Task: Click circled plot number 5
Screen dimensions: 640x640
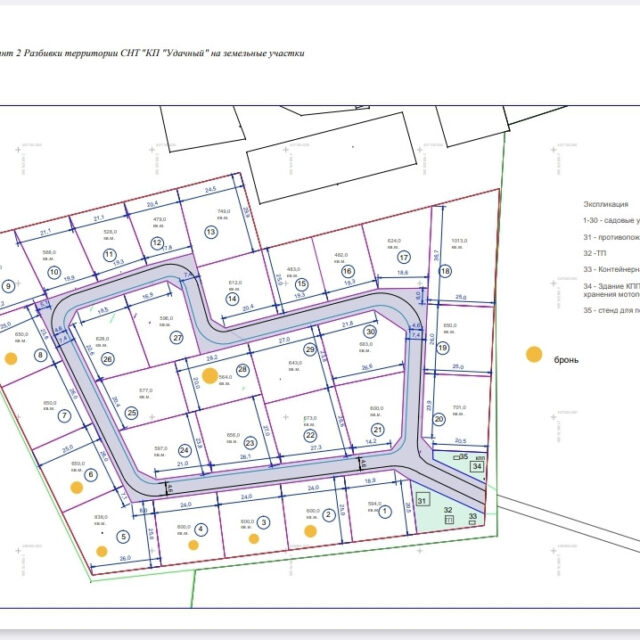Action: pos(124,537)
